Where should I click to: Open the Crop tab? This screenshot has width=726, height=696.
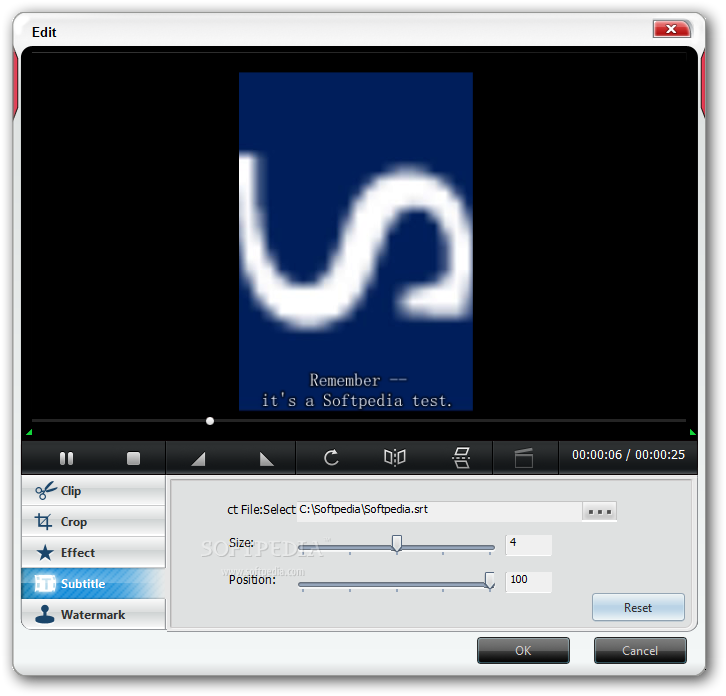(x=93, y=521)
